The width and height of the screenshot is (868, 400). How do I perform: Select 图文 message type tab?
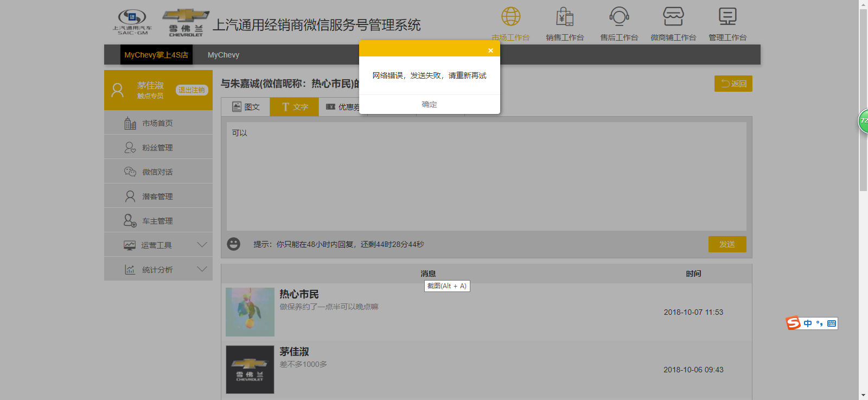(246, 107)
